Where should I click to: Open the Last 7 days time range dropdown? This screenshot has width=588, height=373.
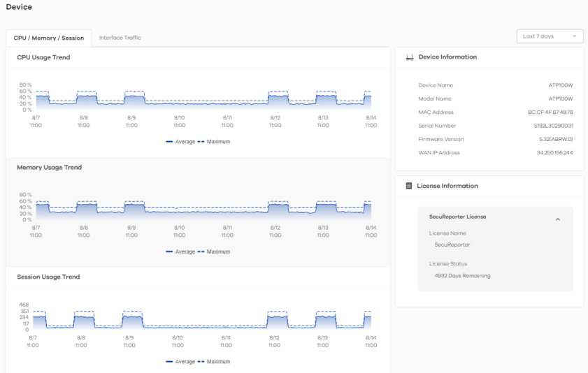(x=549, y=36)
